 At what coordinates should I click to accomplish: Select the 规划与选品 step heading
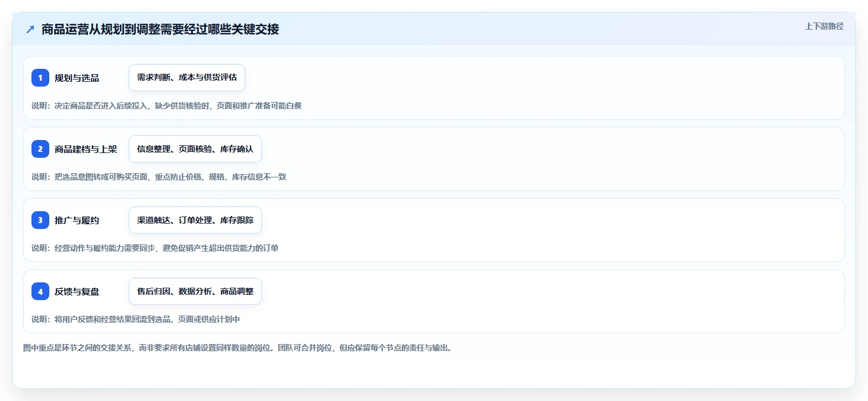pyautogui.click(x=77, y=78)
